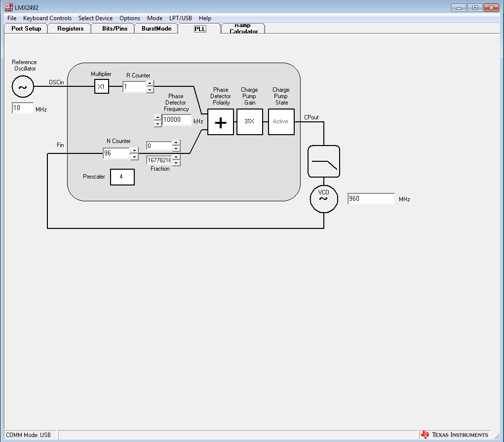Click the Phase Detector Frequency kHz field
Viewport: 504px width, 442px height.
point(177,120)
